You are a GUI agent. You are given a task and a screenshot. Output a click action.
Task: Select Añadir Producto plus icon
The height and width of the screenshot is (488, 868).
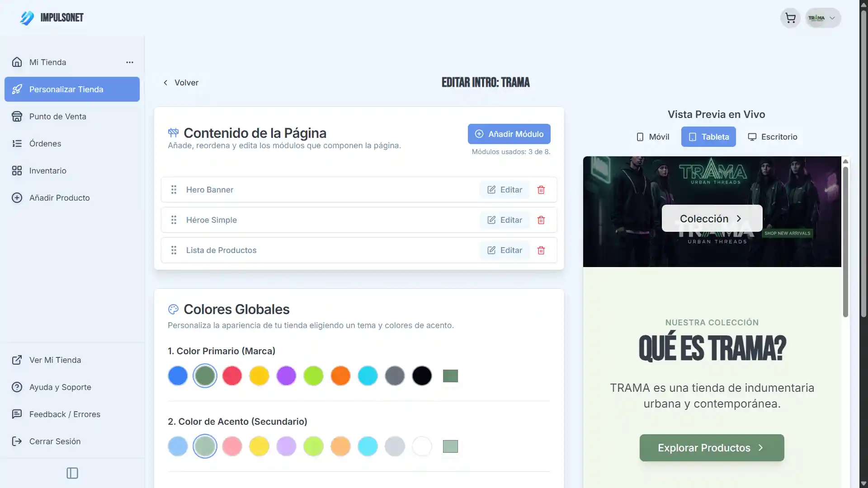(17, 197)
